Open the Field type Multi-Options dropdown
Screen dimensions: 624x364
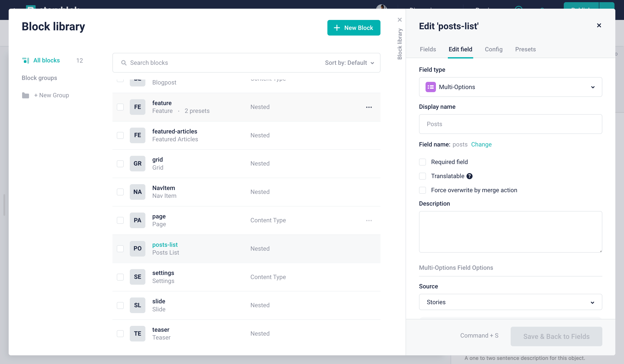[x=510, y=87]
